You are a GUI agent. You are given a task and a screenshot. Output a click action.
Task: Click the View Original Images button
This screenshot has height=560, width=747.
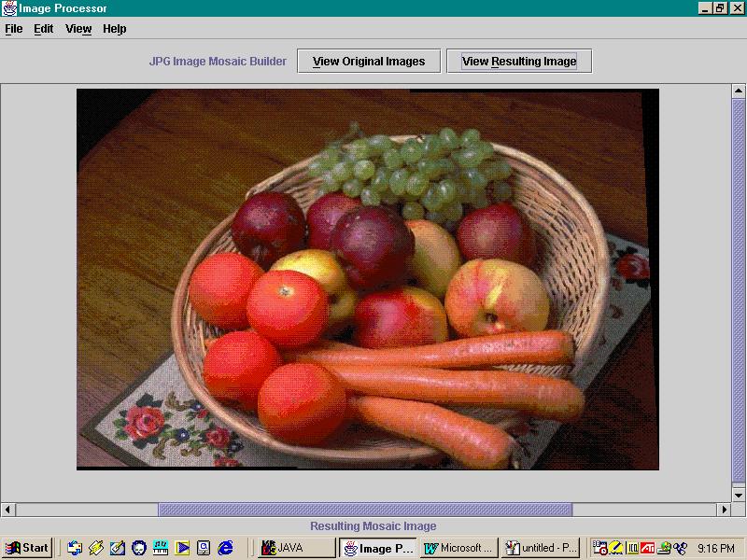click(x=369, y=61)
